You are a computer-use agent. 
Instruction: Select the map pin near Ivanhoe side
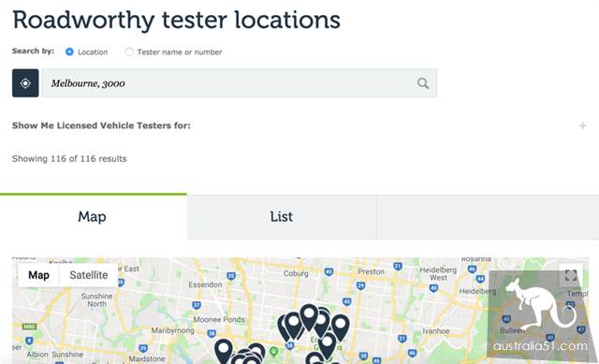point(340,327)
